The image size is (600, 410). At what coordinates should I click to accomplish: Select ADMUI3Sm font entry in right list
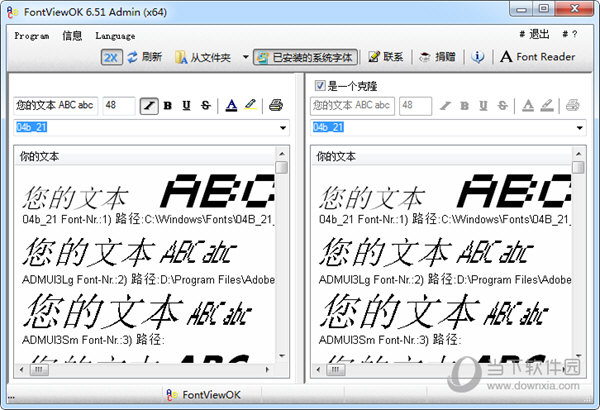click(434, 319)
